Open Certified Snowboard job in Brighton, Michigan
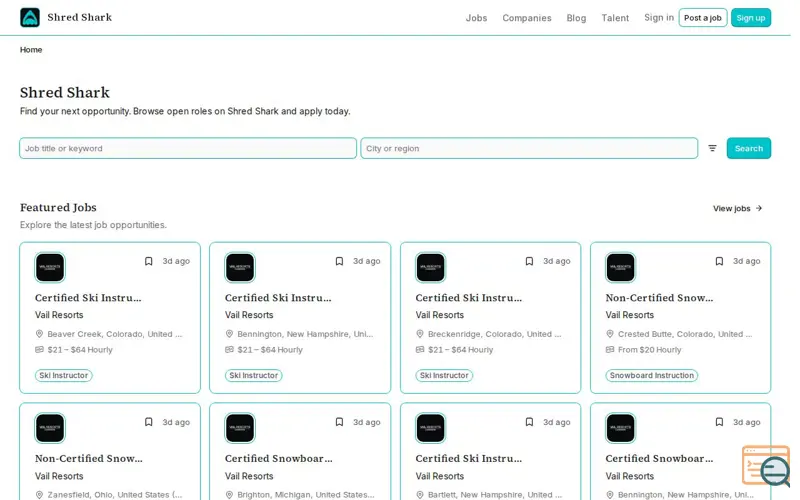Viewport: 800px width, 500px height. 279,458
